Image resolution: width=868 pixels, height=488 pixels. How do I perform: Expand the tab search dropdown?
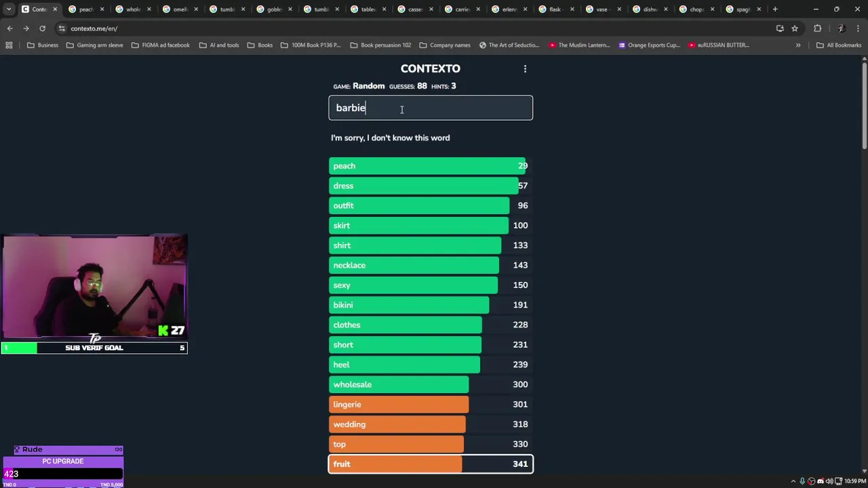8,9
